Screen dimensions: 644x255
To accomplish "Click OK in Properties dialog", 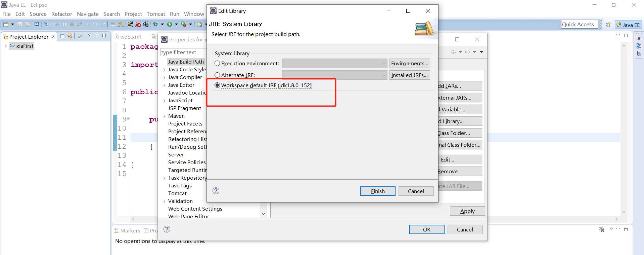I will [427, 229].
